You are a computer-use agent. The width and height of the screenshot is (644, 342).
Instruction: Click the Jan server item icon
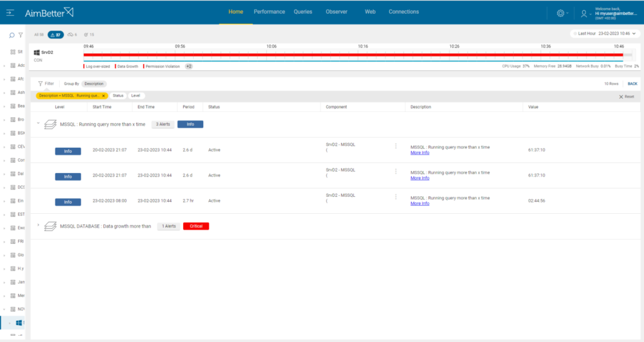click(x=13, y=282)
